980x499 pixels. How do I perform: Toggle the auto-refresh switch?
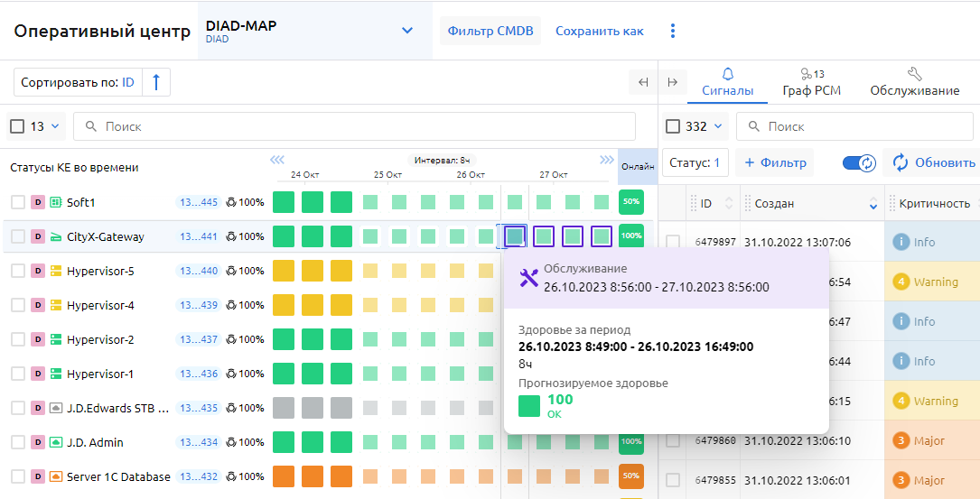point(859,162)
